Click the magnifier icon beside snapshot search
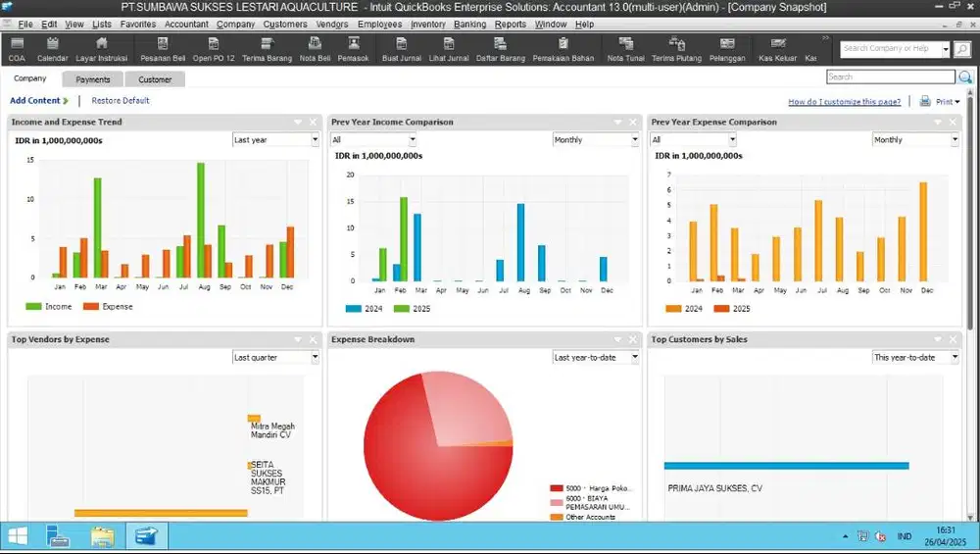The height and width of the screenshot is (554, 980). pyautogui.click(x=965, y=77)
